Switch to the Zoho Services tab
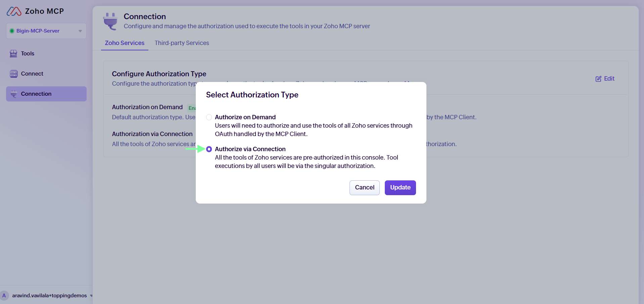The height and width of the screenshot is (304, 644). (125, 43)
